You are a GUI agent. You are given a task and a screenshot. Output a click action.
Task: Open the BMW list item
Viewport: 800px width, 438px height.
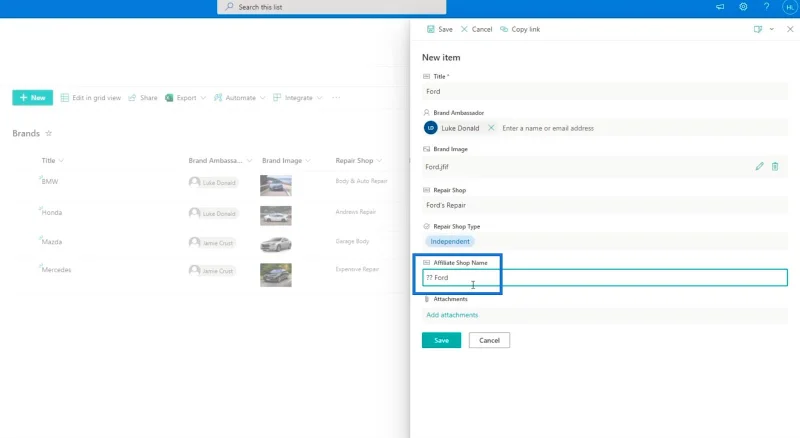tap(50, 181)
